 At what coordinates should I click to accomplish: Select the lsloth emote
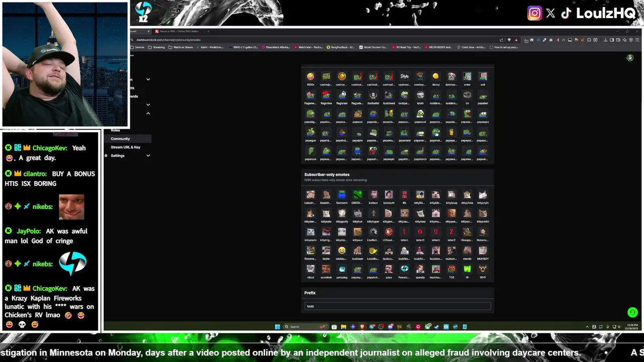[x=420, y=95]
